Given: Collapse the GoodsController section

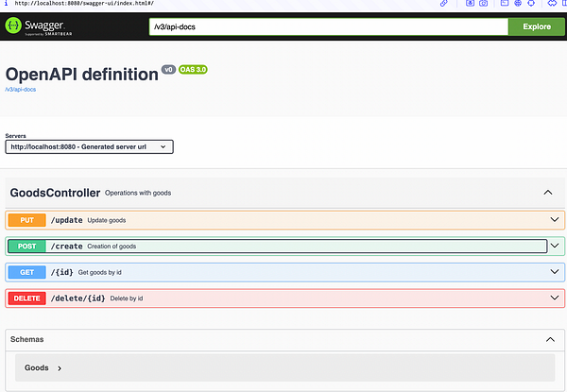Looking at the screenshot, I should [547, 193].
